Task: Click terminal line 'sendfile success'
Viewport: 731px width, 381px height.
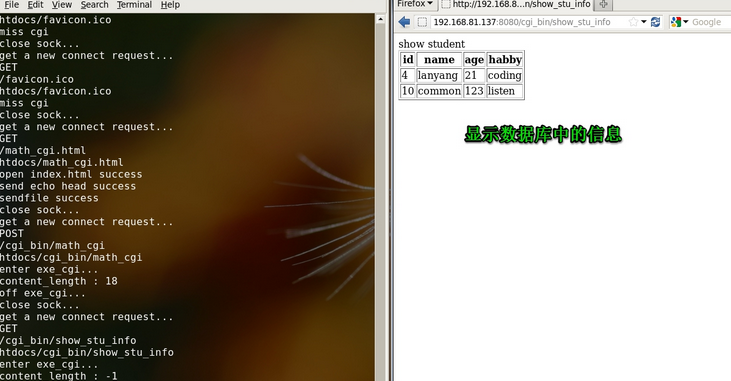Action: tap(49, 198)
